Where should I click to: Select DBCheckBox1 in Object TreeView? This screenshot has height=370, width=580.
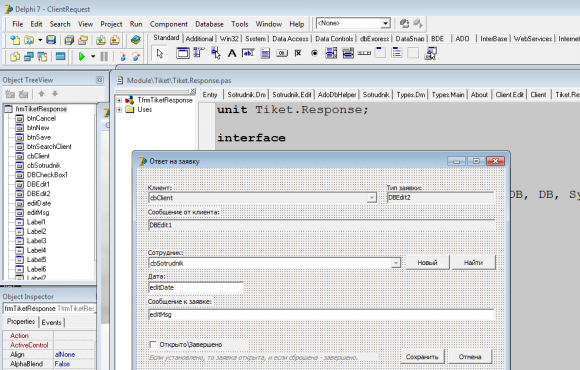[x=47, y=175]
